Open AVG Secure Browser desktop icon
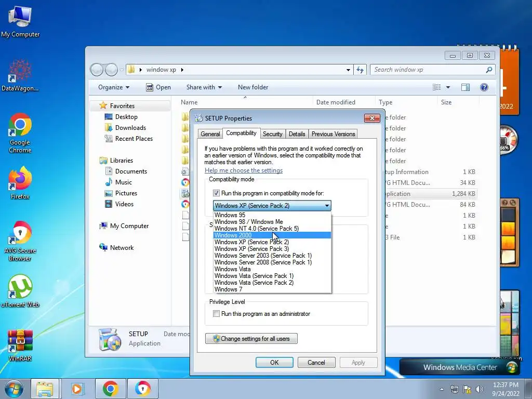The height and width of the screenshot is (399, 532). click(20, 241)
